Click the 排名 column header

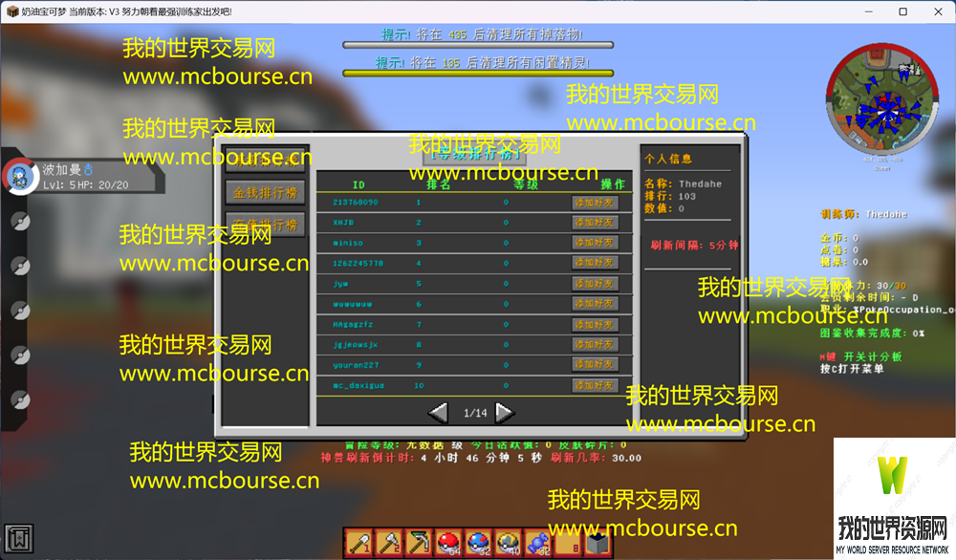[439, 184]
